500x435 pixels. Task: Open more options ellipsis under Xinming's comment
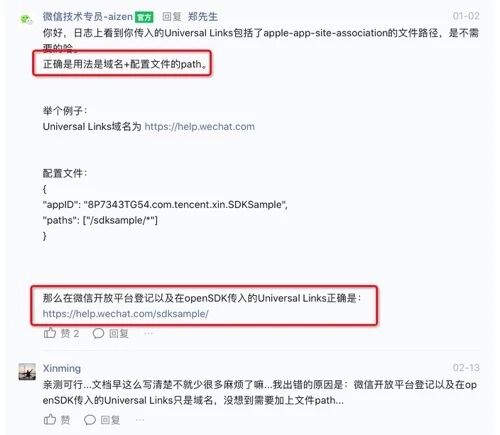pyautogui.click(x=140, y=419)
